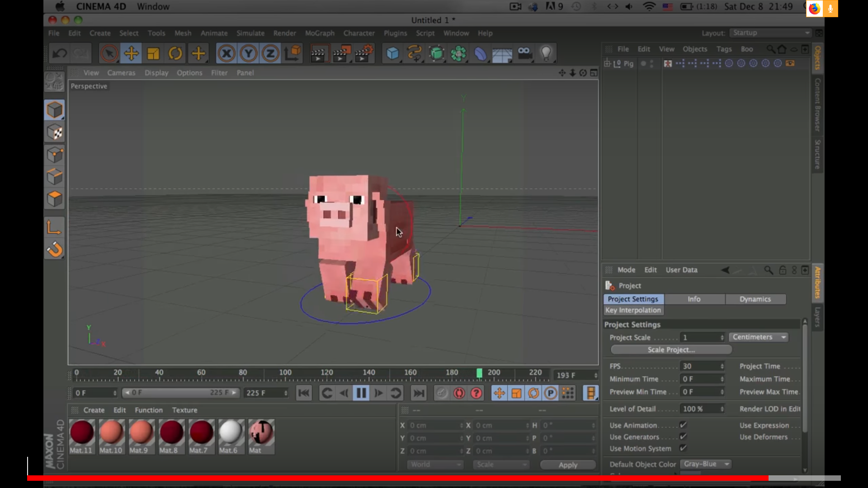
Task: Add a floor/environment object icon
Action: tap(502, 53)
